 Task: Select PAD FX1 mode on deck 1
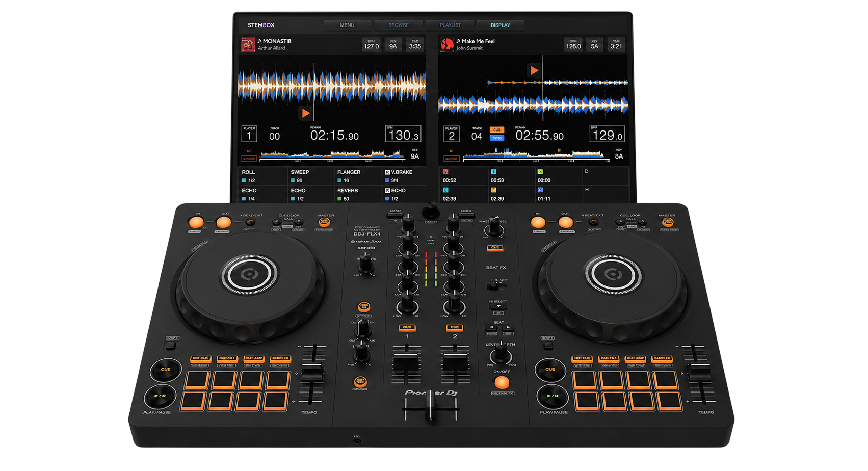[x=227, y=359]
